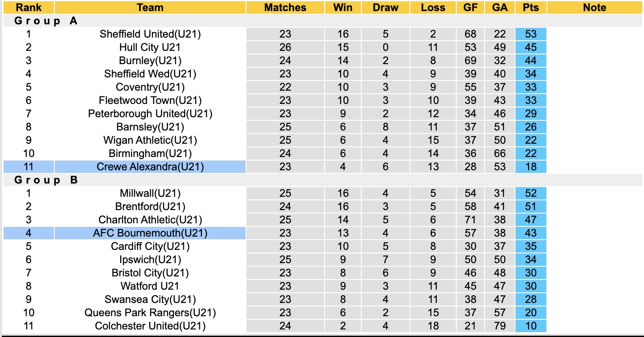The height and width of the screenshot is (337, 644).
Task: Click Millwall(U21) in Group B
Action: point(150,193)
